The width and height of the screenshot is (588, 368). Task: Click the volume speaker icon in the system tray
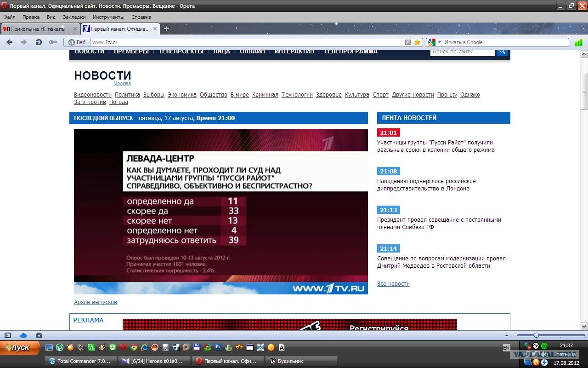click(x=544, y=354)
